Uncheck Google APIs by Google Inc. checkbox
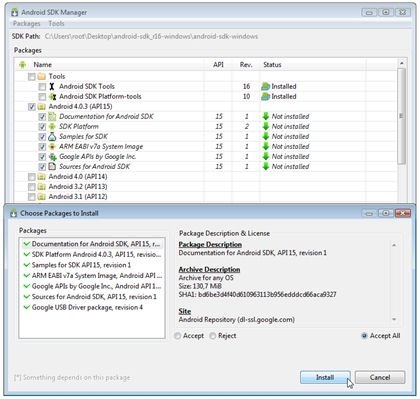The height and width of the screenshot is (399, 420). 42,157
